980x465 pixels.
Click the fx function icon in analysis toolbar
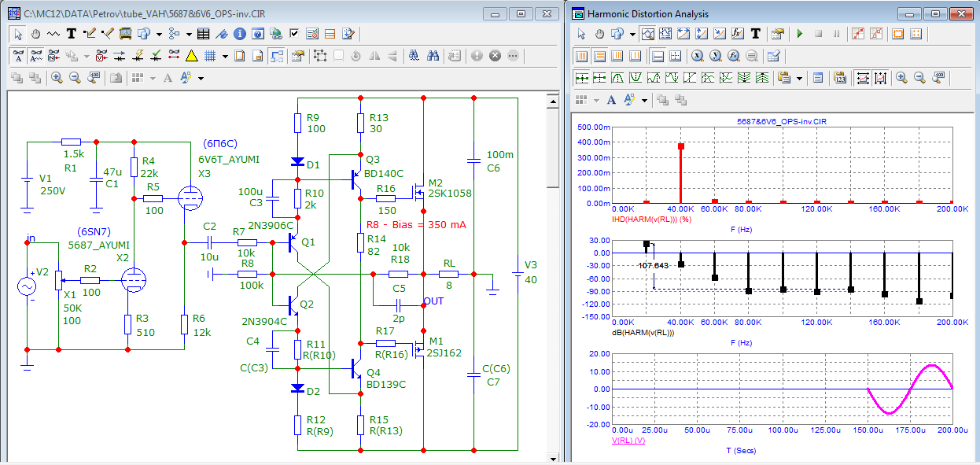pyautogui.click(x=738, y=34)
